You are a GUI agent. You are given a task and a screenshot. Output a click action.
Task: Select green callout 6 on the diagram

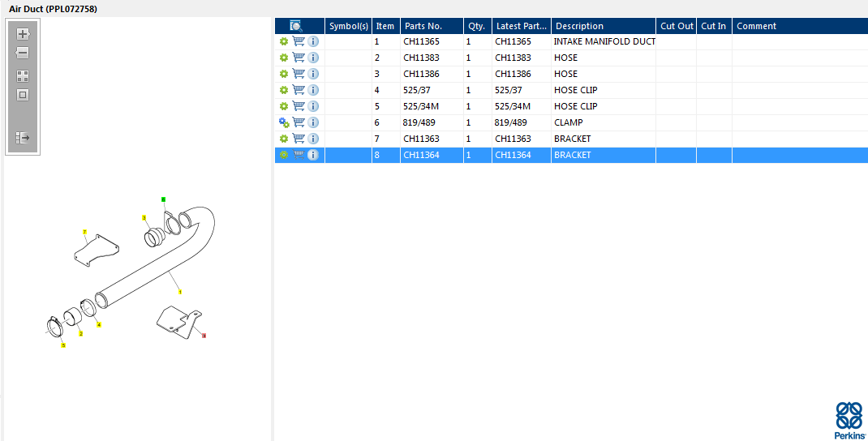coord(163,199)
